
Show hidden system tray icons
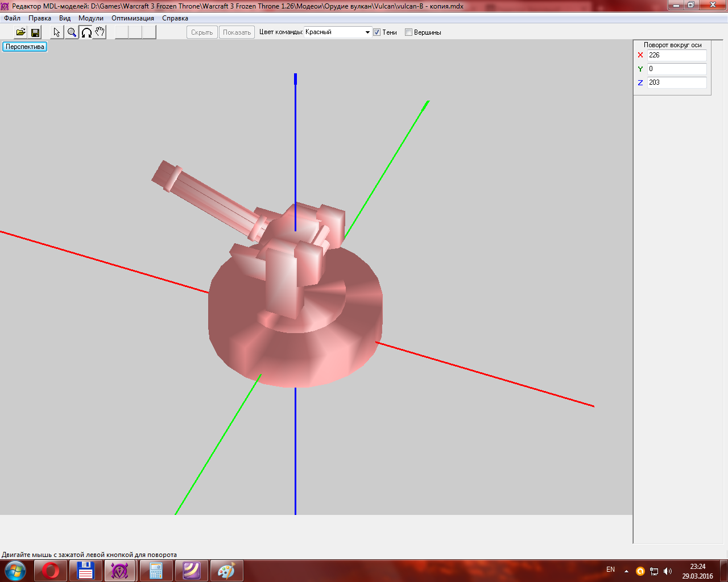pyautogui.click(x=626, y=571)
